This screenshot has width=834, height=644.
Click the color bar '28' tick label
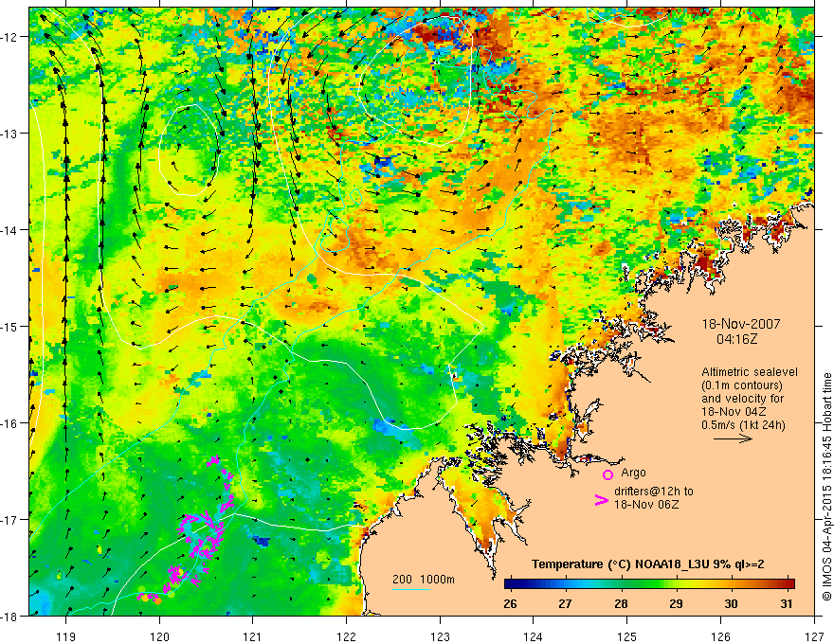pyautogui.click(x=621, y=603)
